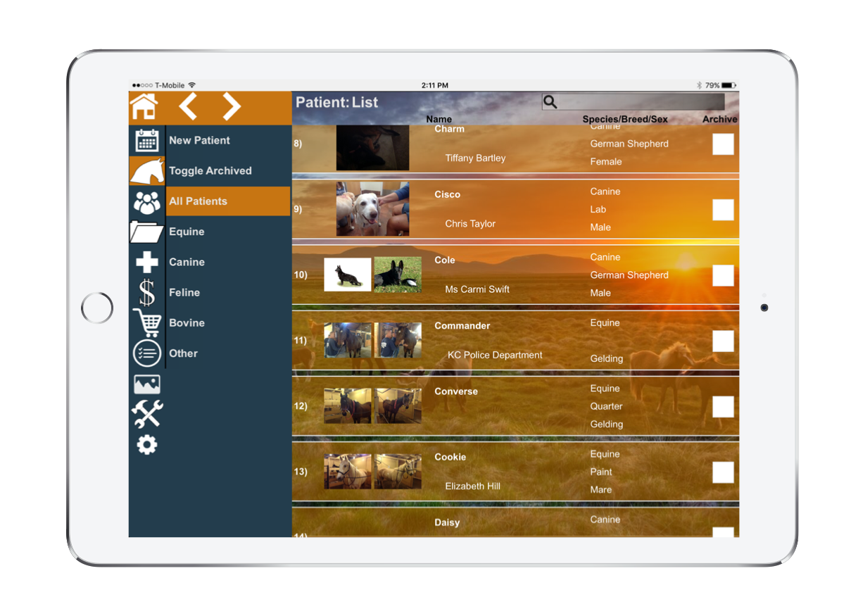851x616 pixels.
Task: Open the picture gallery icon
Action: point(147,384)
